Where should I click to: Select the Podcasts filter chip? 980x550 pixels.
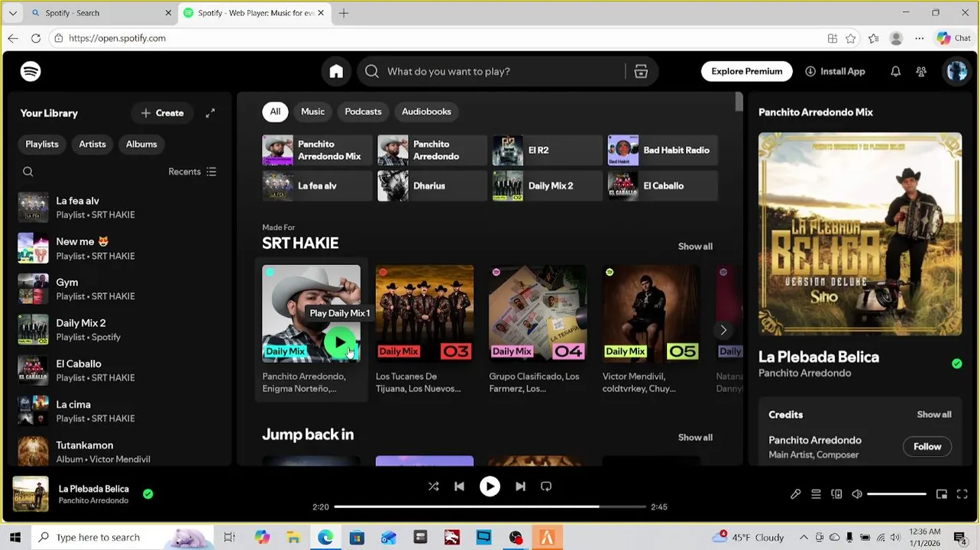pyautogui.click(x=363, y=112)
